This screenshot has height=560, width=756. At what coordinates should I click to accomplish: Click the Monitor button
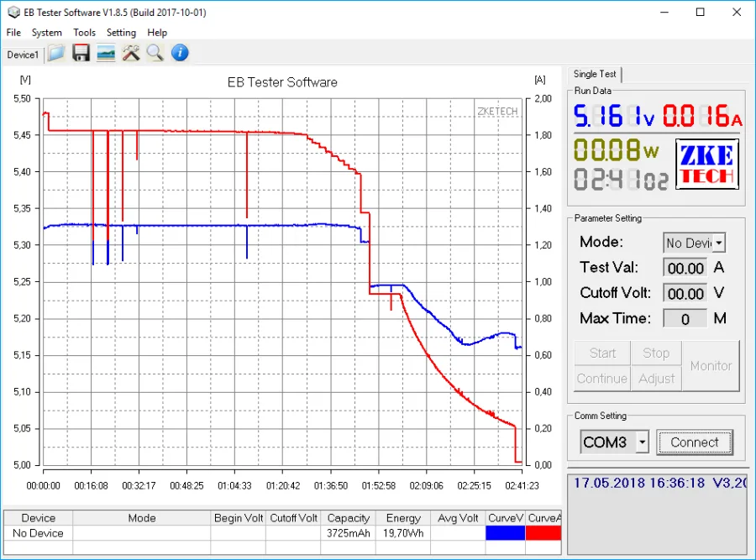click(711, 366)
